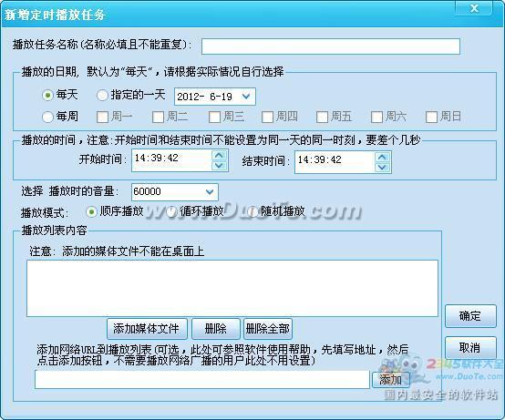The image size is (505, 420).
Task: Expand the 60000 volume dropdown
Action: pyautogui.click(x=210, y=192)
